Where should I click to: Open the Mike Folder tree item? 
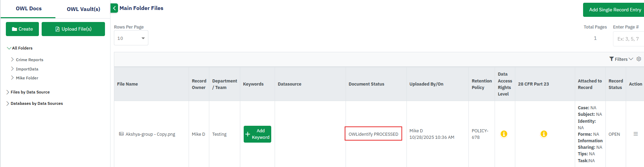pos(12,78)
